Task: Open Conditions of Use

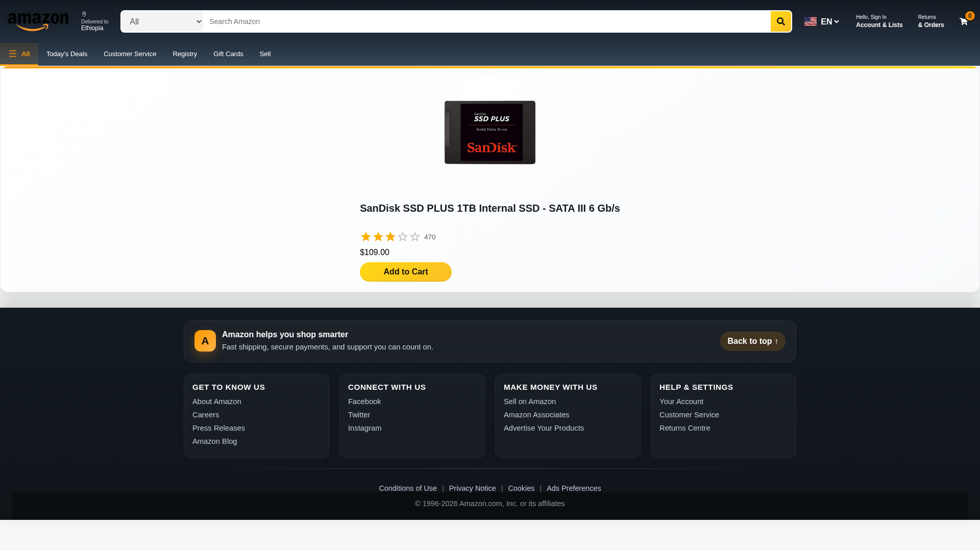Action: (408, 488)
